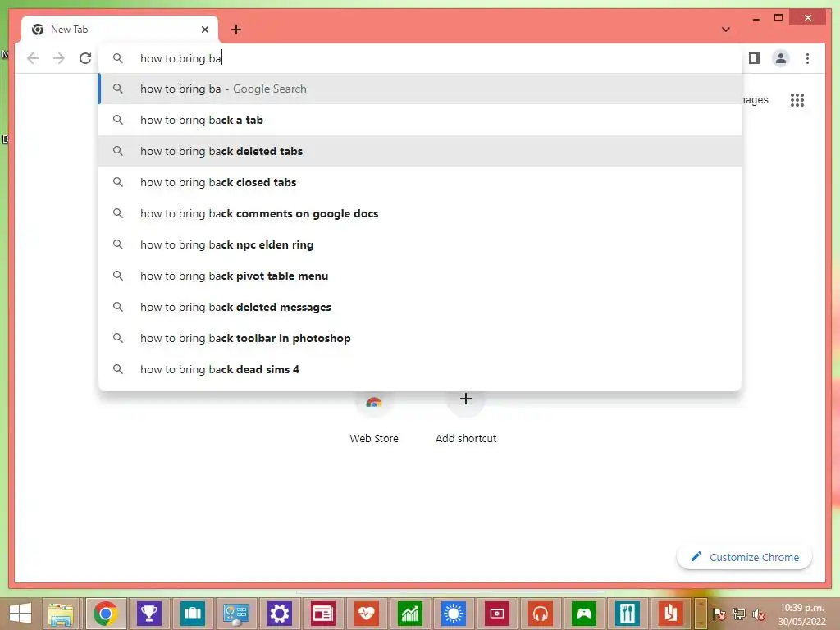Viewport: 840px width, 630px height.
Task: Pick 'how to bring back comments on google docs'
Action: click(421, 213)
